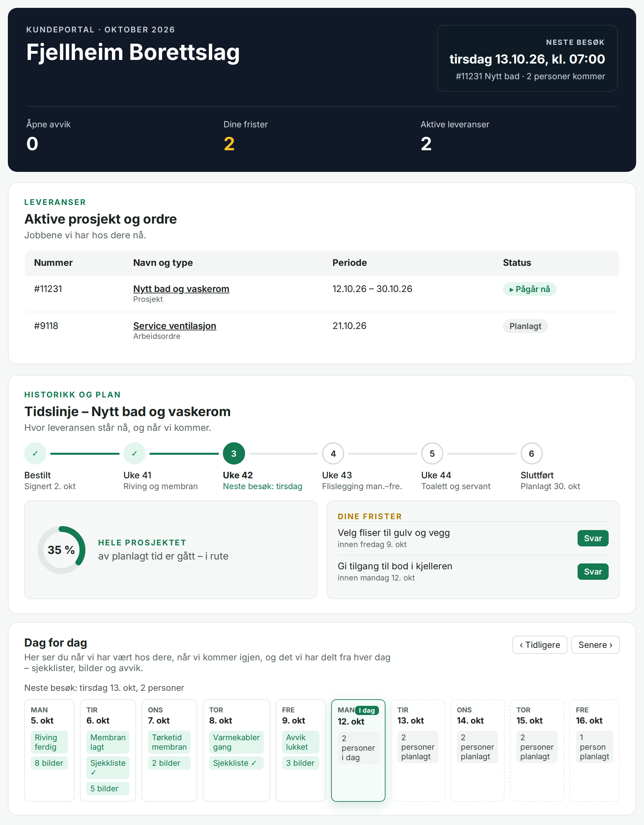Image resolution: width=644 pixels, height=825 pixels.
Task: Click Svar for Velg fliser til gulv og vegg
Action: click(593, 538)
